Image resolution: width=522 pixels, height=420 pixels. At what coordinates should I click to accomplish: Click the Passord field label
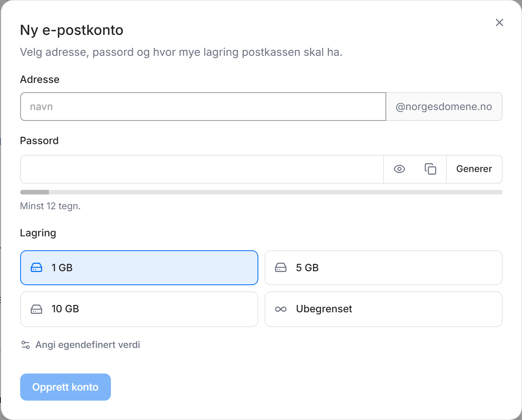[x=39, y=141]
